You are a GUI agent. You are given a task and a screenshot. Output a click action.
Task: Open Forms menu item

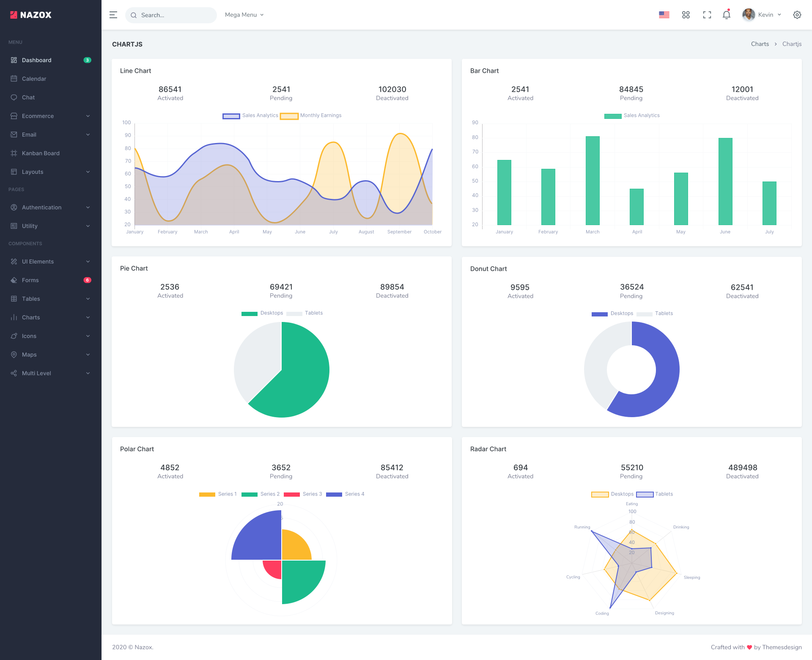pyautogui.click(x=51, y=280)
